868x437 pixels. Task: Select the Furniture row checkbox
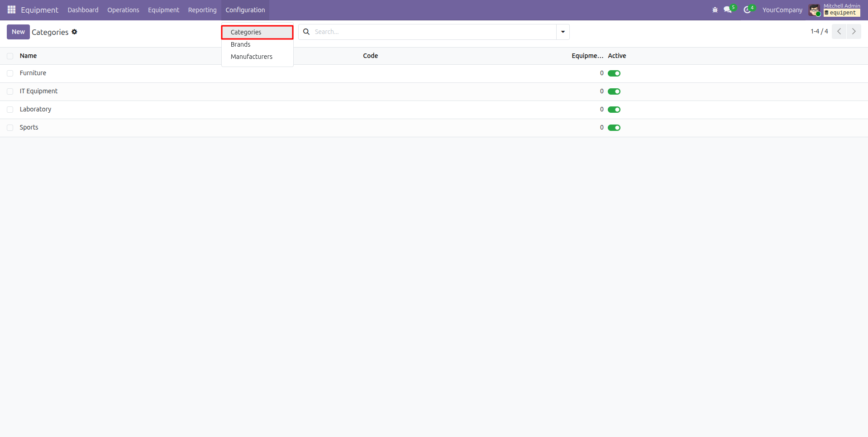(10, 73)
